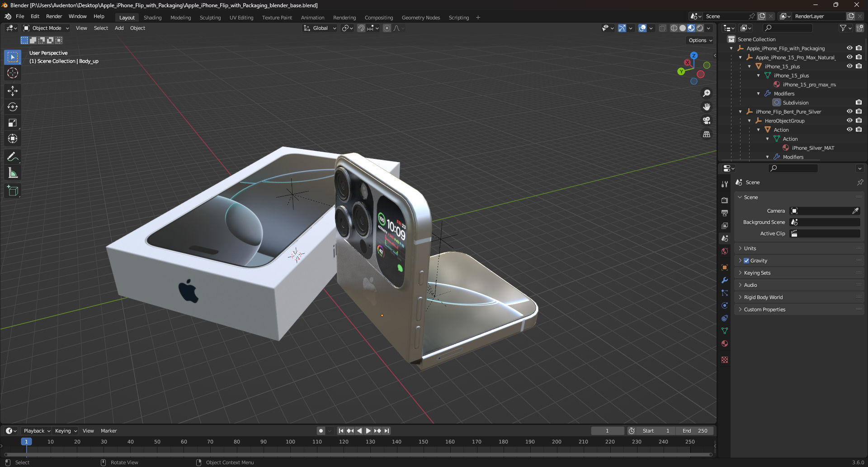Click the Camera picker field
868x467 pixels.
pos(825,211)
